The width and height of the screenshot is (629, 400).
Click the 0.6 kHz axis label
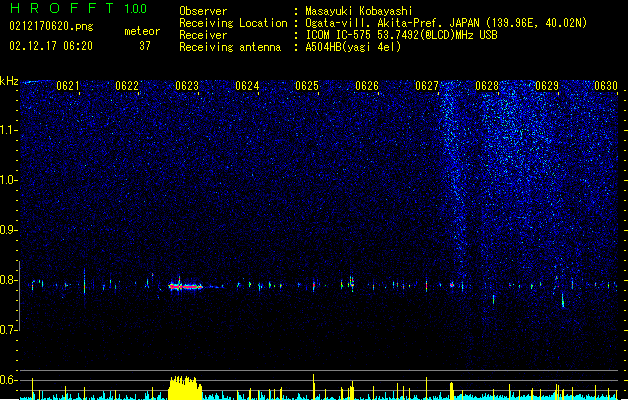click(9, 380)
